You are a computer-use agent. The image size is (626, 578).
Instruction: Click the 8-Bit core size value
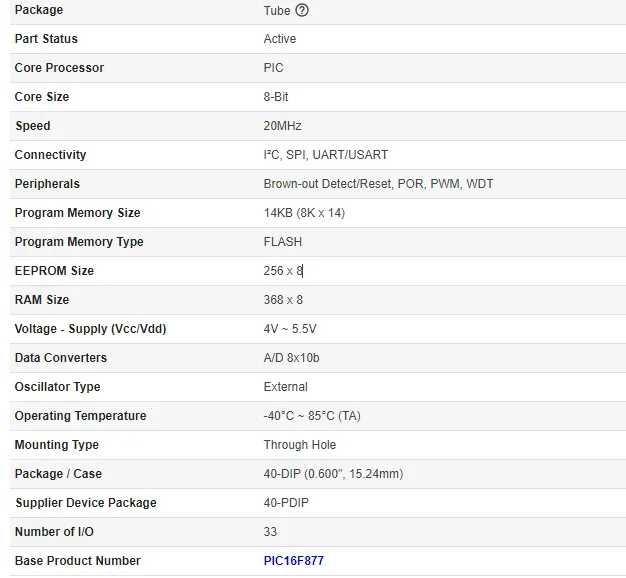tap(276, 97)
